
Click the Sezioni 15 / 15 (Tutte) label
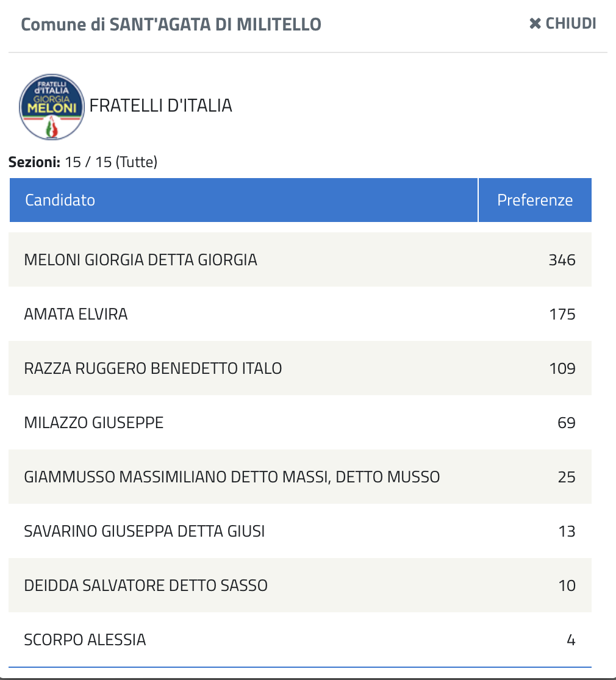tap(83, 162)
